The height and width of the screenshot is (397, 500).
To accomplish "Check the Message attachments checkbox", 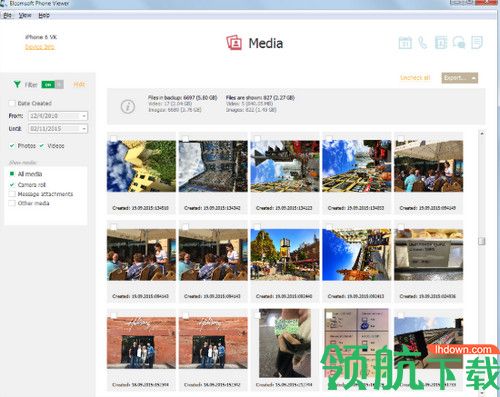I will pyautogui.click(x=12, y=194).
